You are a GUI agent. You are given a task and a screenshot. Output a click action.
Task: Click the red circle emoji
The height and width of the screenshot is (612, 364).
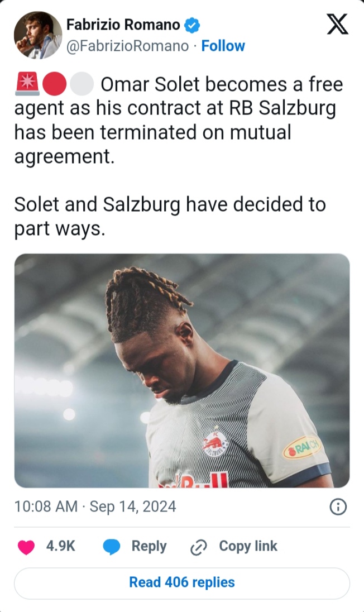pos(54,84)
